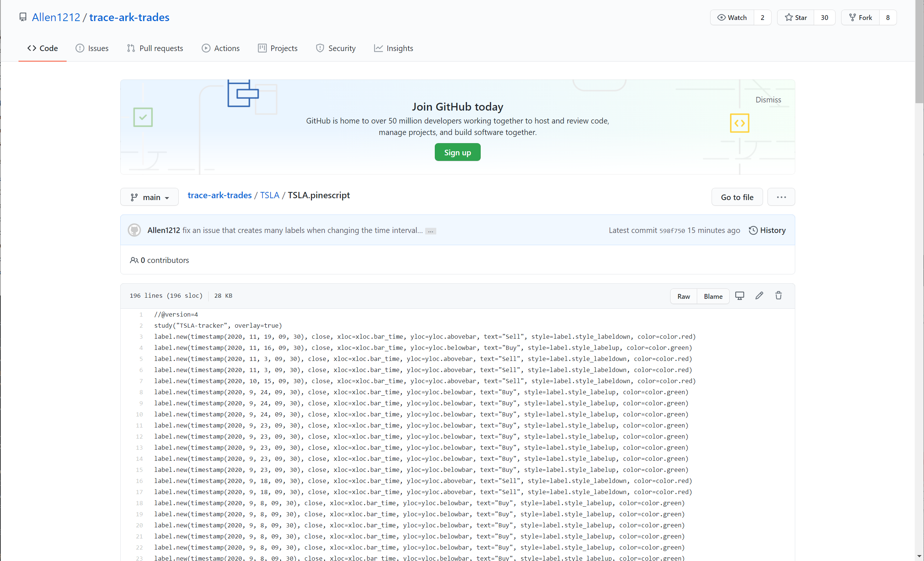Click the Raw view icon

tap(683, 295)
